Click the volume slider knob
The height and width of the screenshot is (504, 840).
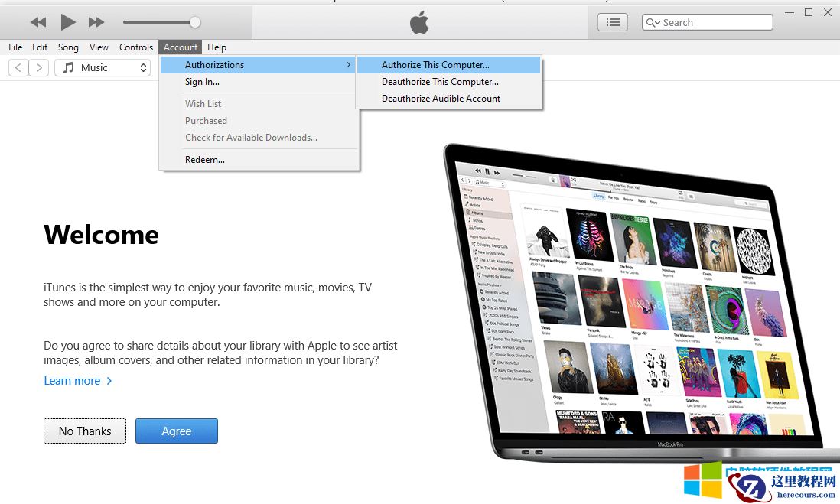click(x=195, y=22)
